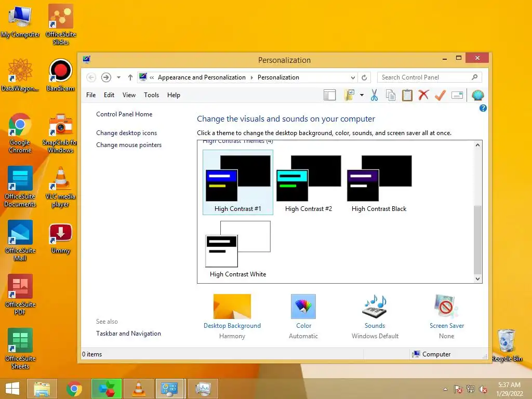Open the Help menu

(x=174, y=95)
